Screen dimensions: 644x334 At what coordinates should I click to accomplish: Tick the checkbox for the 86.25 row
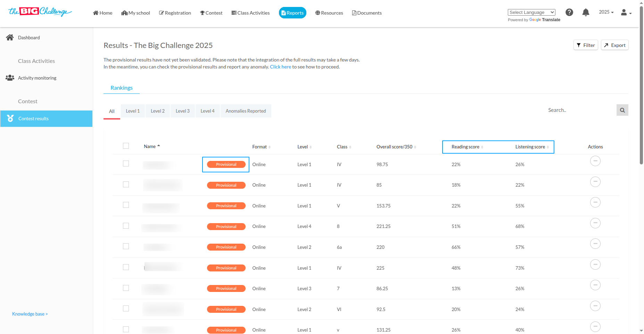tap(126, 288)
